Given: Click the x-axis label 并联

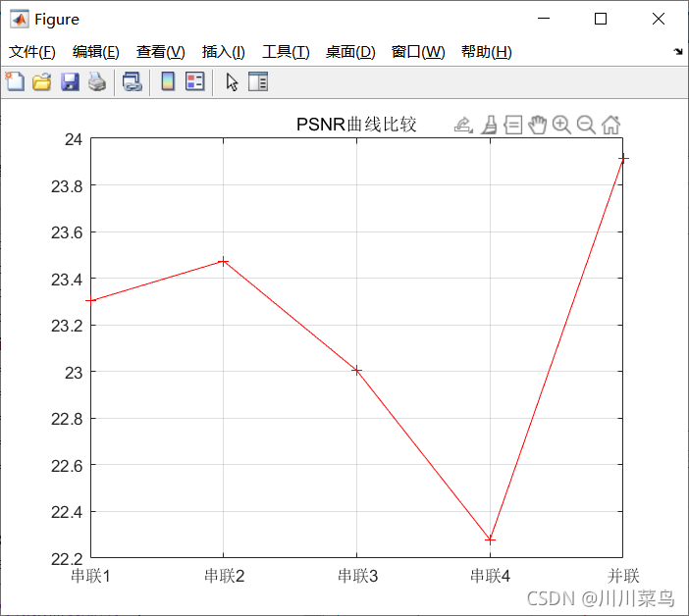Looking at the screenshot, I should (x=623, y=576).
